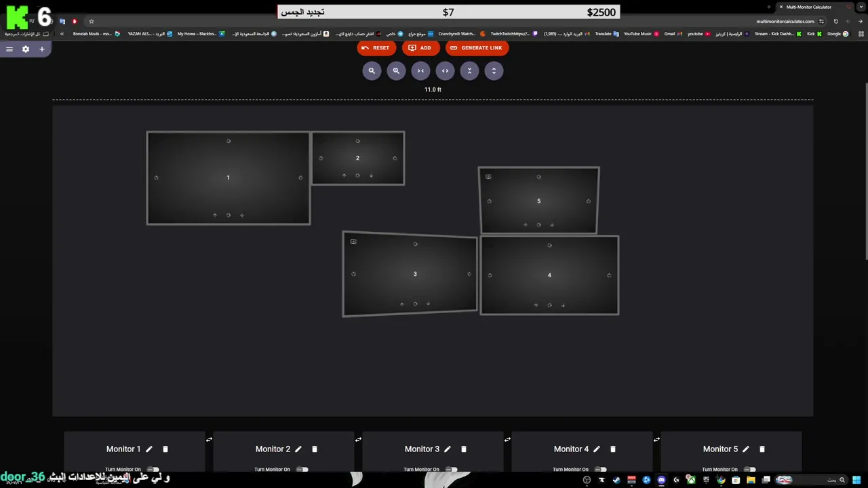The height and width of the screenshot is (488, 868).
Task: Delete Monitor 2 with its trash icon
Action: 315,449
